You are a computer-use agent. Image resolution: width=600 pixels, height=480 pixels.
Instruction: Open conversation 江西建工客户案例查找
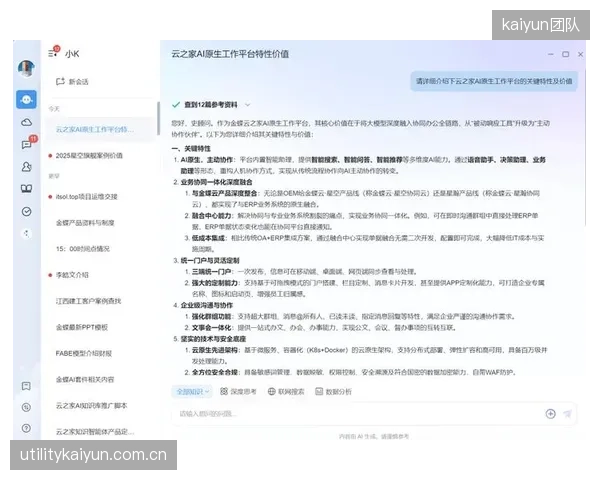88,301
